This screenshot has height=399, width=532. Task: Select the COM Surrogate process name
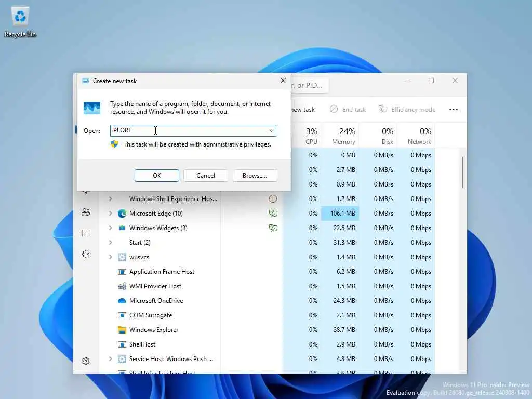151,315
